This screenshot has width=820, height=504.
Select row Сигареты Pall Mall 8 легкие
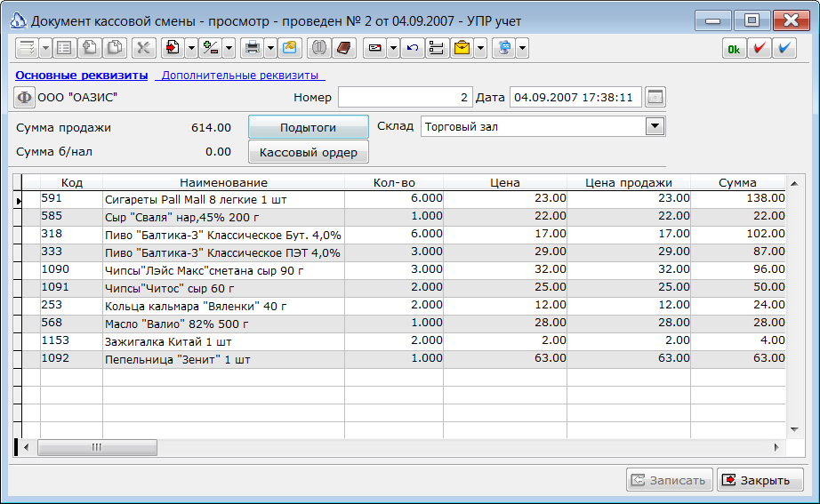click(x=403, y=199)
